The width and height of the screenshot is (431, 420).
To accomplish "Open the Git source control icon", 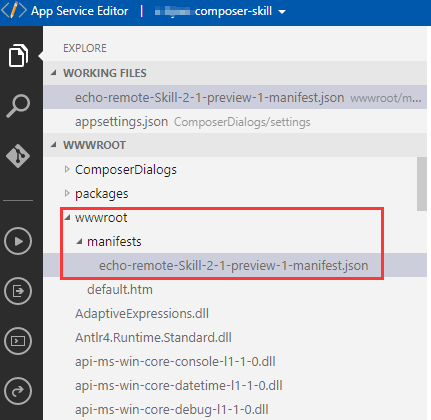I will pos(18,156).
